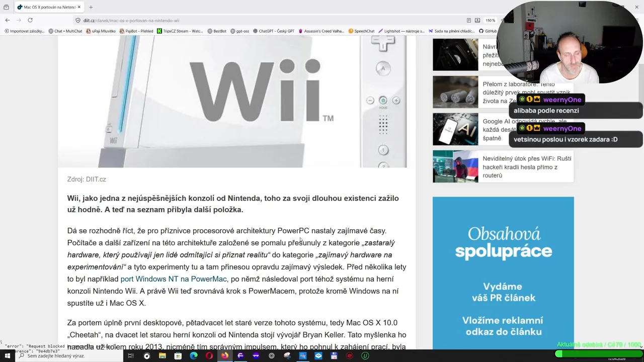644x362 pixels.
Task: Open Sada na plnění chladic bookmark
Action: pyautogui.click(x=451, y=31)
